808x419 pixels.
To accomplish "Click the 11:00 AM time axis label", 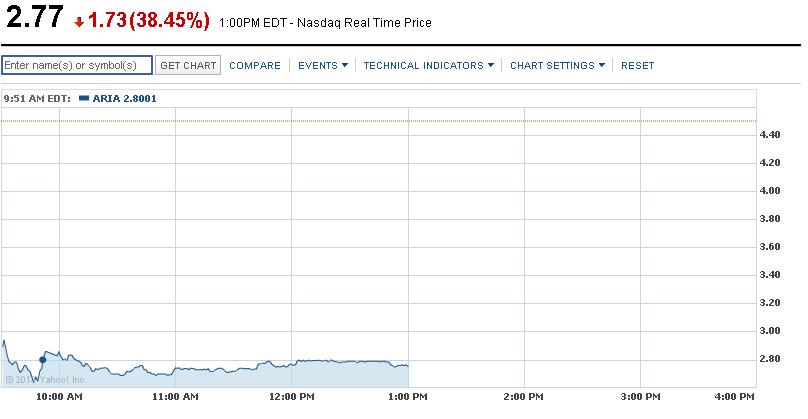I will (175, 397).
